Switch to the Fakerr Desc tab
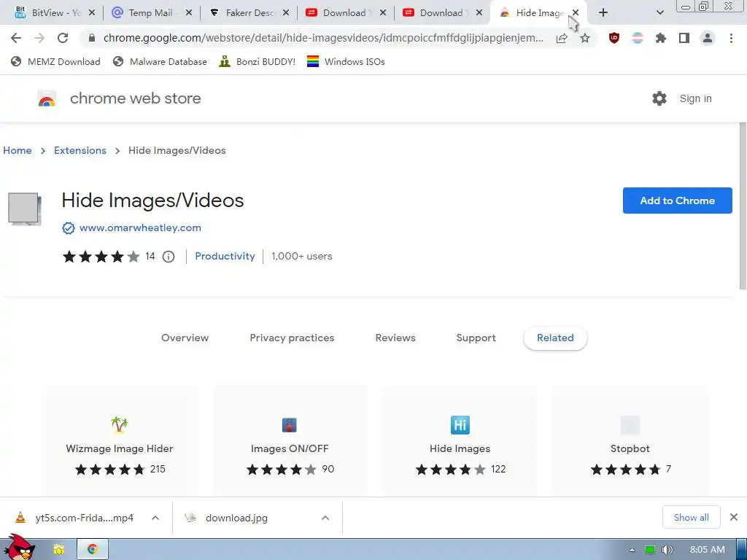Screen dimensions: 747x560 tap(249, 13)
